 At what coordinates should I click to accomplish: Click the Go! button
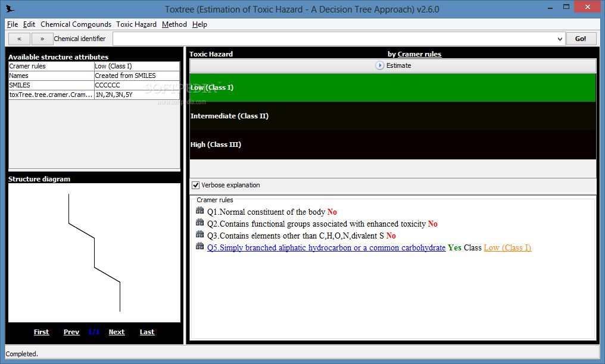click(x=581, y=39)
